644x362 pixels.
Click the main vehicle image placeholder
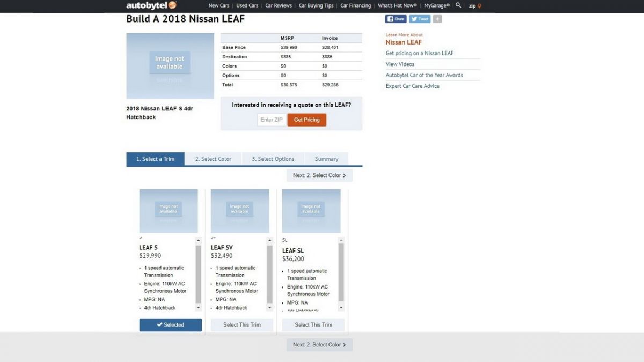coord(170,66)
